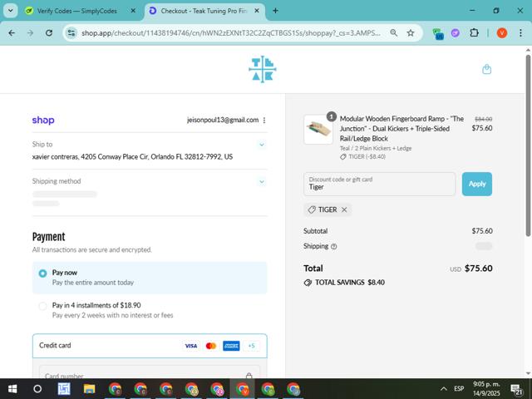
Task: Click the green-blue extension icon in the toolbar
Action: (438, 33)
